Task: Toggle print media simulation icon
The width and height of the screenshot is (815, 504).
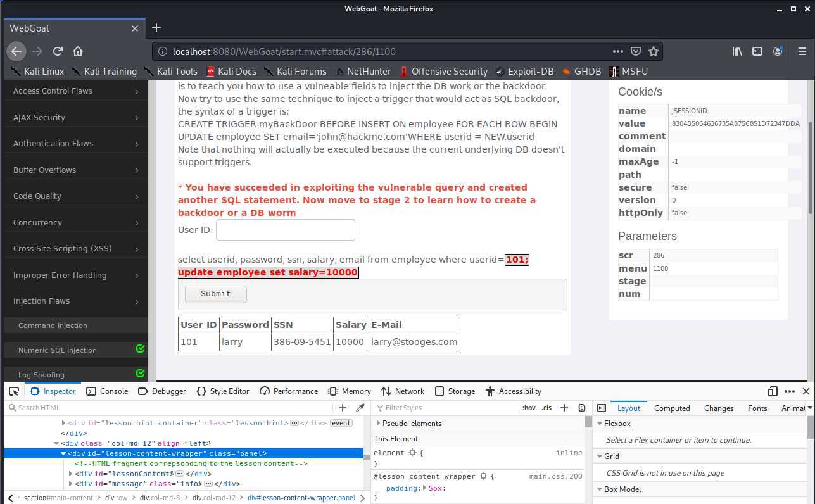Action: [582, 408]
